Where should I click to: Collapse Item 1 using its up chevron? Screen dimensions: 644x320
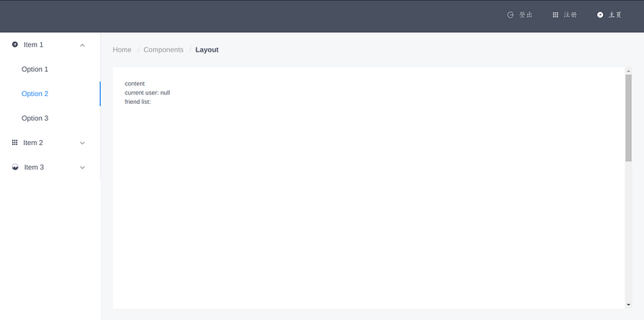(82, 45)
